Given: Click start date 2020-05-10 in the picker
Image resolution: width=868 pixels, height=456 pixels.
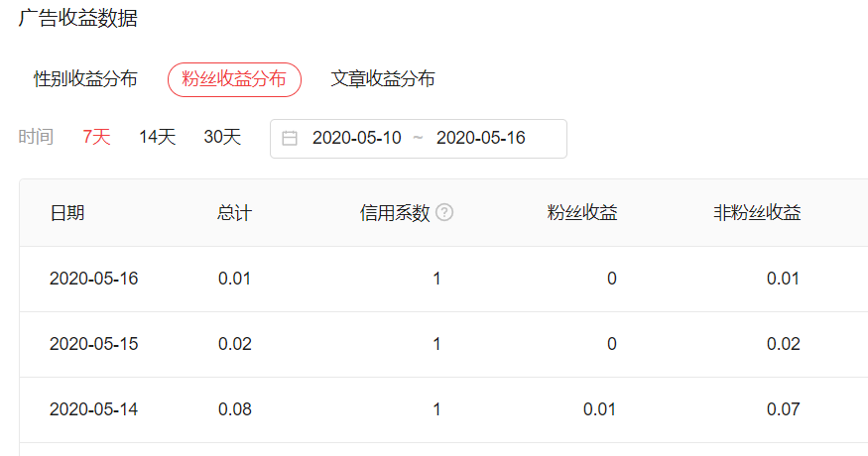Looking at the screenshot, I should click(356, 139).
